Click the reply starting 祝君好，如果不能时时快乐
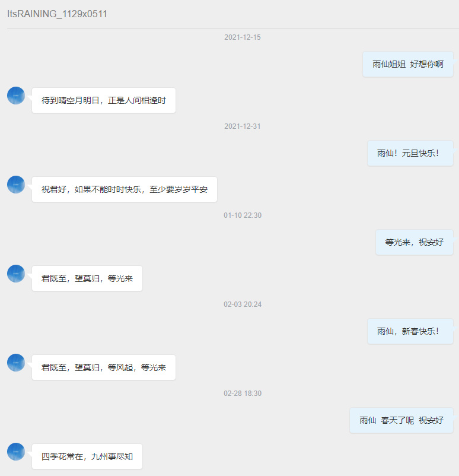 125,189
